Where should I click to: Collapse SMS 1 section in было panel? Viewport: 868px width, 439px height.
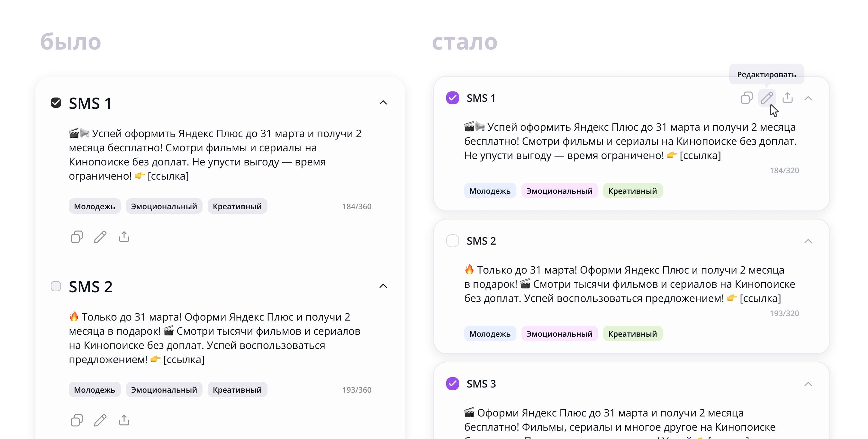tap(383, 103)
